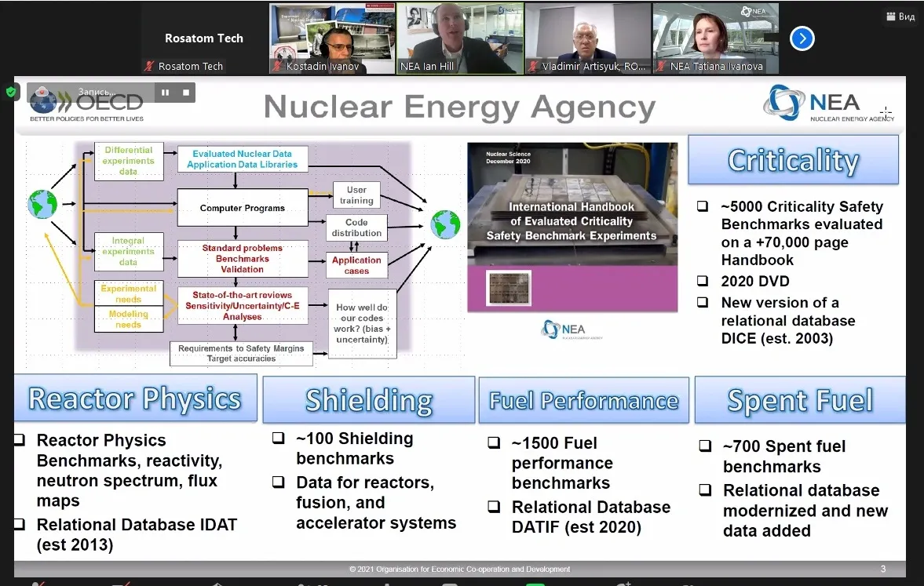The image size is (924, 586).
Task: Click the Integral experiments data box
Action: pos(129,252)
